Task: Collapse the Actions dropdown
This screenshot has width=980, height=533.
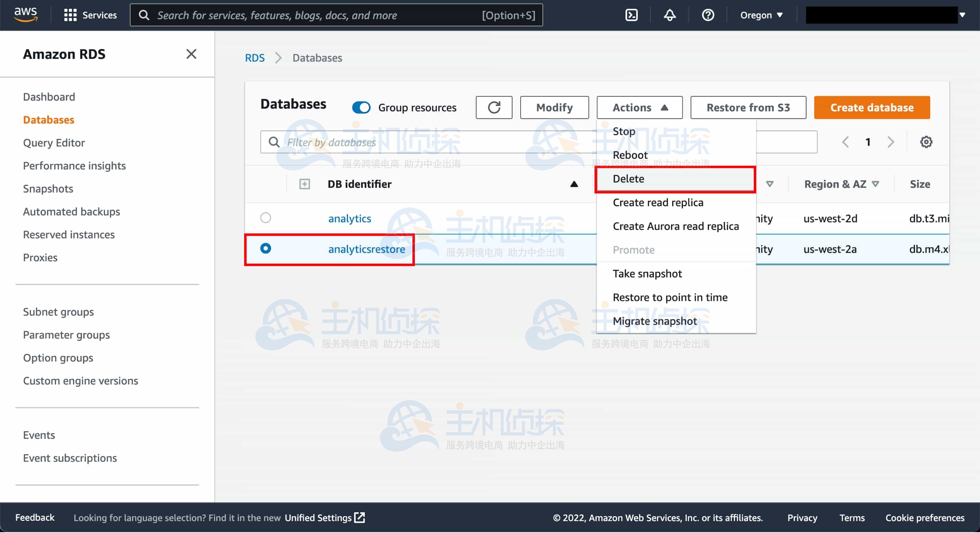Action: [x=639, y=107]
